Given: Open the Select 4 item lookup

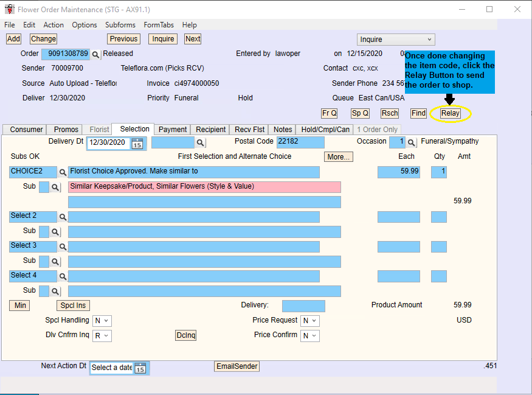Looking at the screenshot, I should coord(63,276).
